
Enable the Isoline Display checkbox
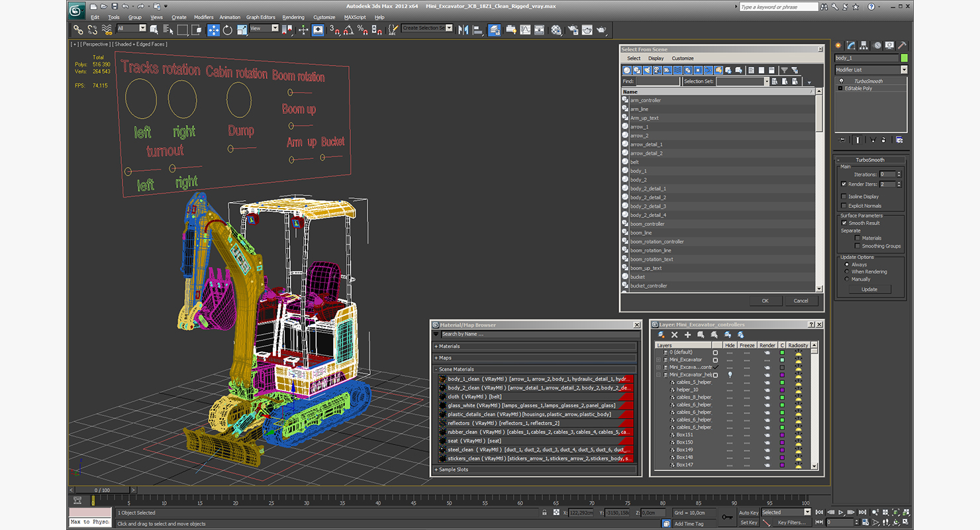[844, 197]
